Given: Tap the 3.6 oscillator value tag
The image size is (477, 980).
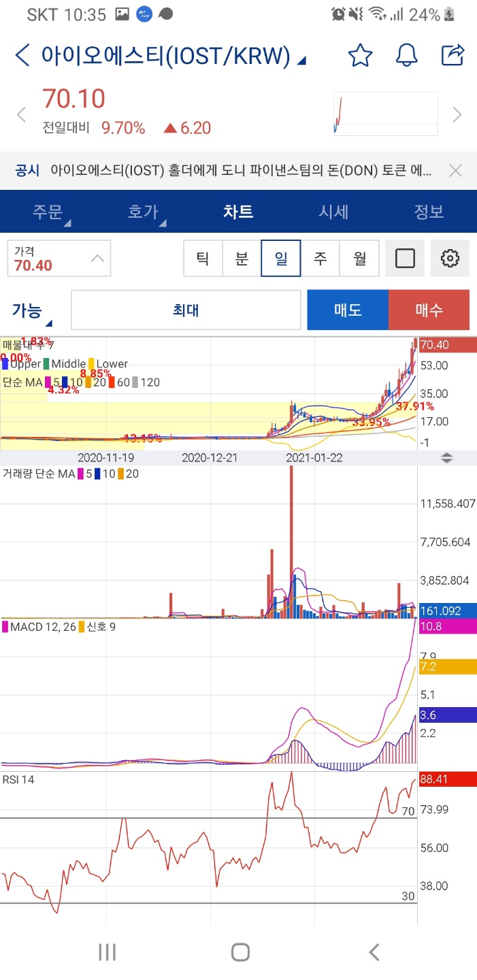Looking at the screenshot, I should (447, 715).
